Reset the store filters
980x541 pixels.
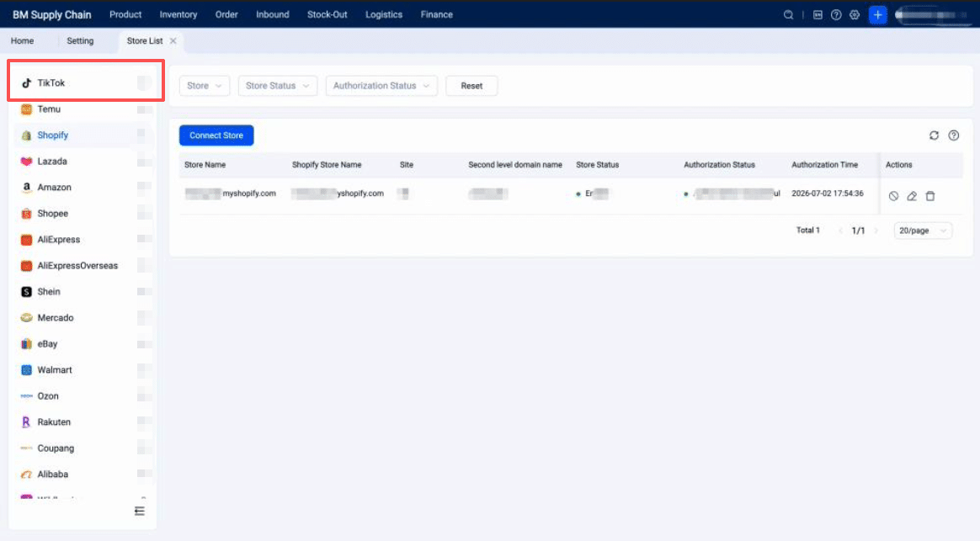[471, 86]
